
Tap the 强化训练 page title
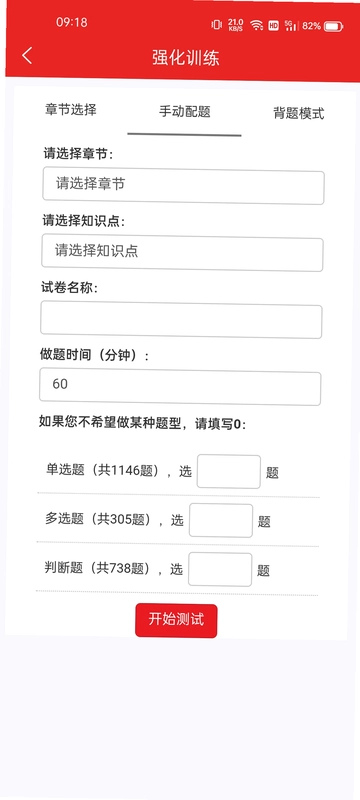tap(186, 58)
